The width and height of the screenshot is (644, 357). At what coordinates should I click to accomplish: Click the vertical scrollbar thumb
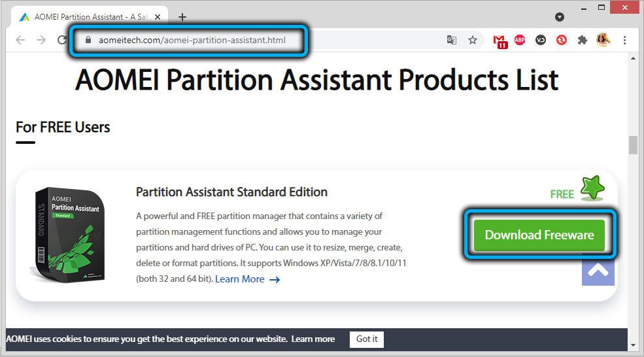(x=633, y=144)
